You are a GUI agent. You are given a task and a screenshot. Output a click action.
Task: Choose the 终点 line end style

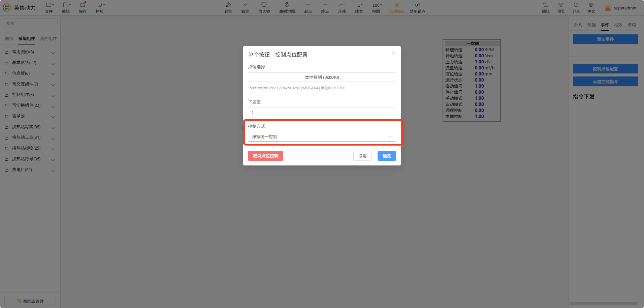click(x=325, y=7)
